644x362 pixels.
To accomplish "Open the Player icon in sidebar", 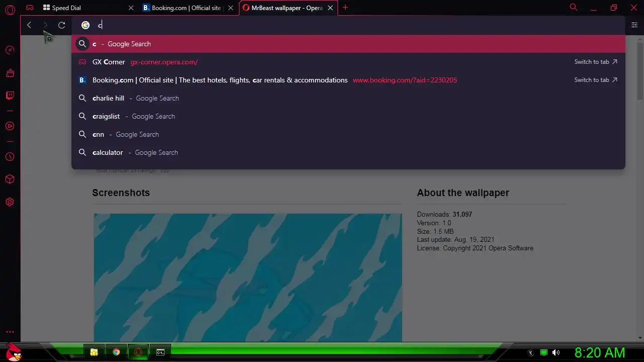I will point(10,126).
